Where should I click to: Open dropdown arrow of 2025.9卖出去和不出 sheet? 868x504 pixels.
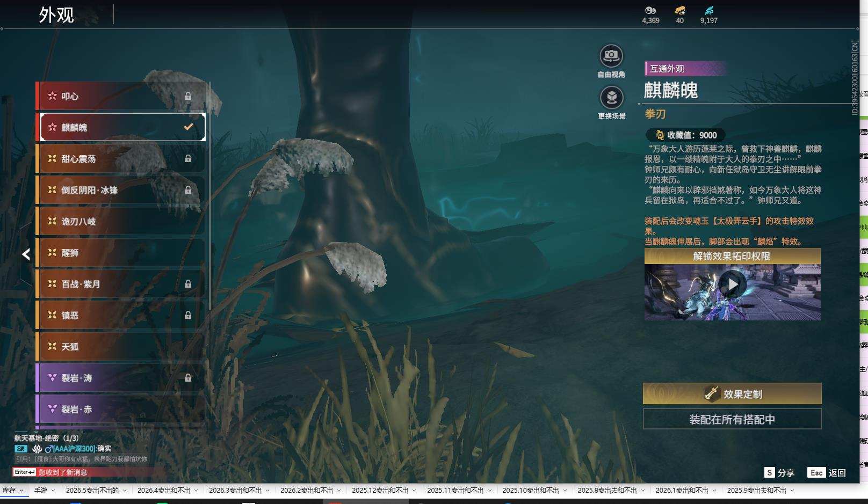[x=792, y=491]
